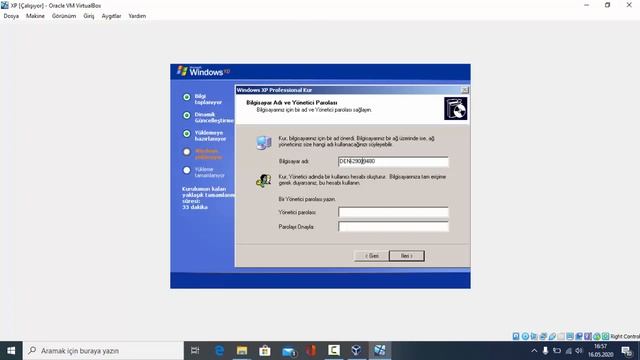Click the network tray icon
Viewport: 640px width, 360px height.
point(568,351)
